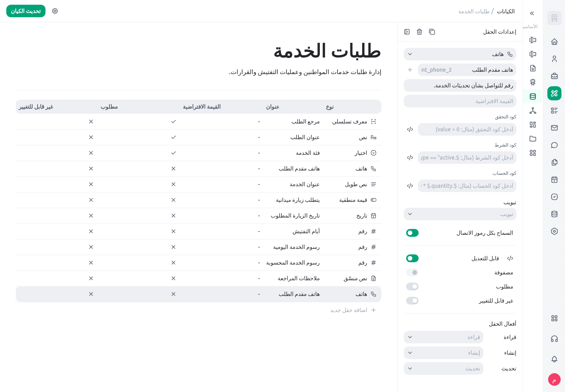565x392 pixels.
Task: Select the 'أيام التفتيش' number row
Action: tap(199, 231)
